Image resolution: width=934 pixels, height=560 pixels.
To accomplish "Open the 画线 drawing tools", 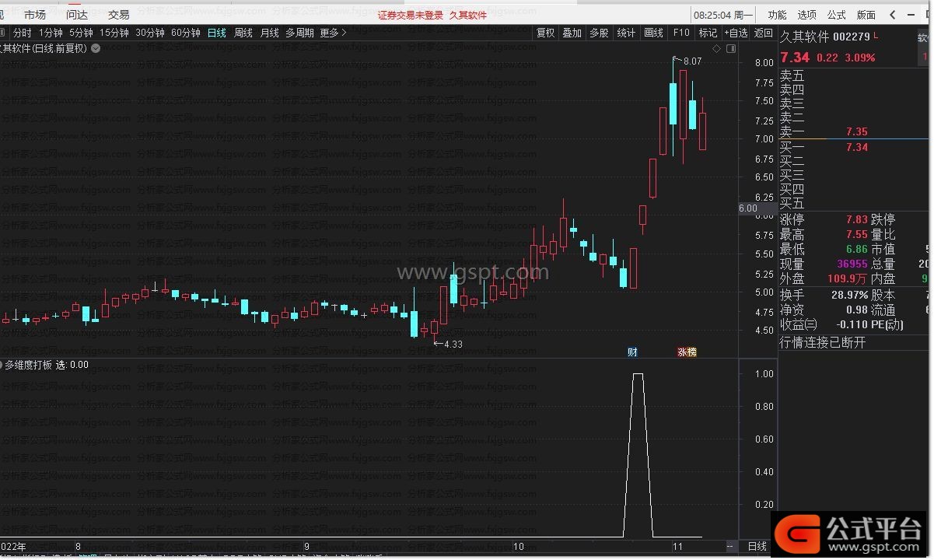I will point(653,33).
